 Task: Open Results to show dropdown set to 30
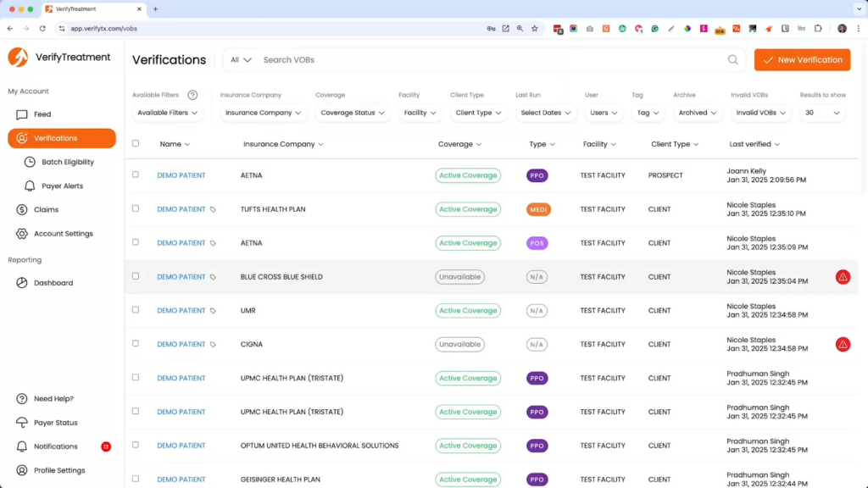822,113
